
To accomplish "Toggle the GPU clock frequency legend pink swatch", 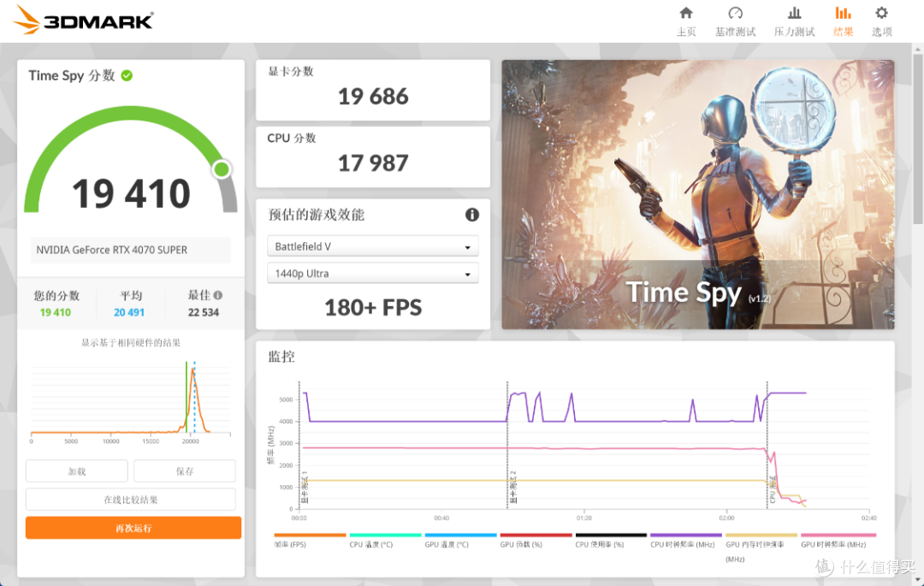I will (x=838, y=536).
